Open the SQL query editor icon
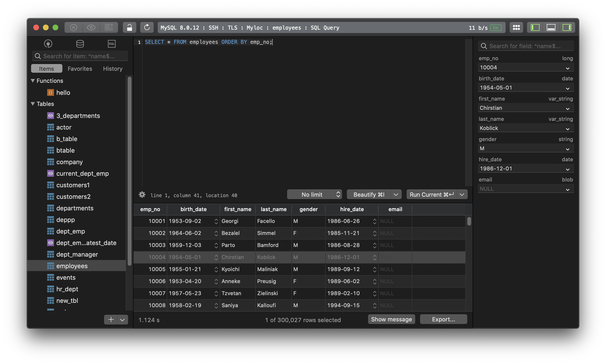 (x=112, y=44)
